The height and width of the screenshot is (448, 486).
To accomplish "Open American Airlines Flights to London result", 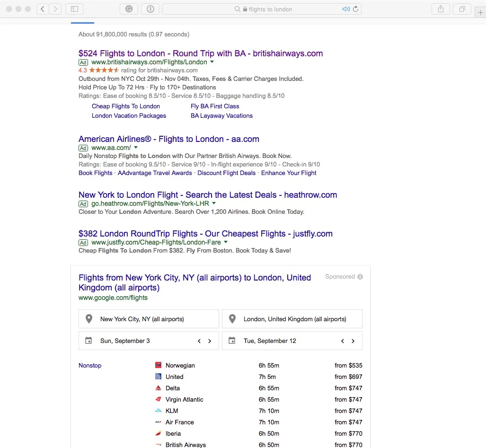I will 169,139.
